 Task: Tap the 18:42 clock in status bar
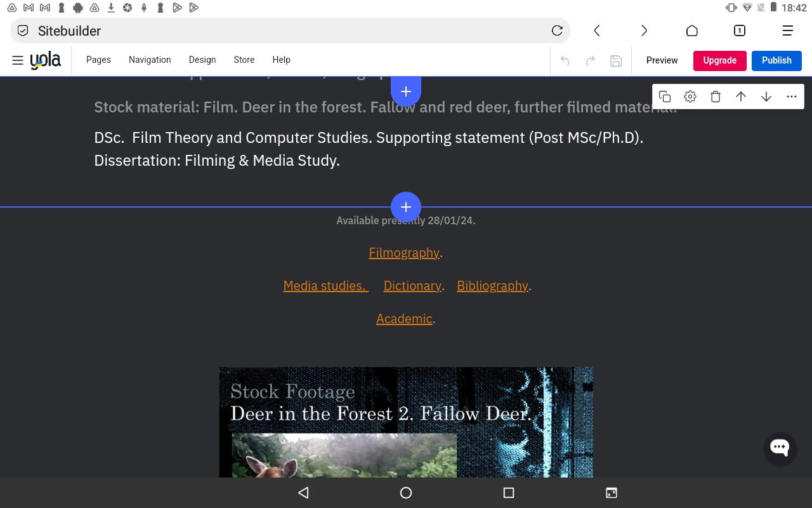pos(794,8)
